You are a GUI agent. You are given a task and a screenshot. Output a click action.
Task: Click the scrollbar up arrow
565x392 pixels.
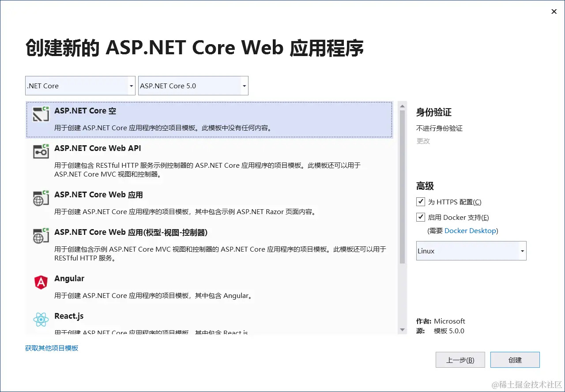(x=402, y=105)
